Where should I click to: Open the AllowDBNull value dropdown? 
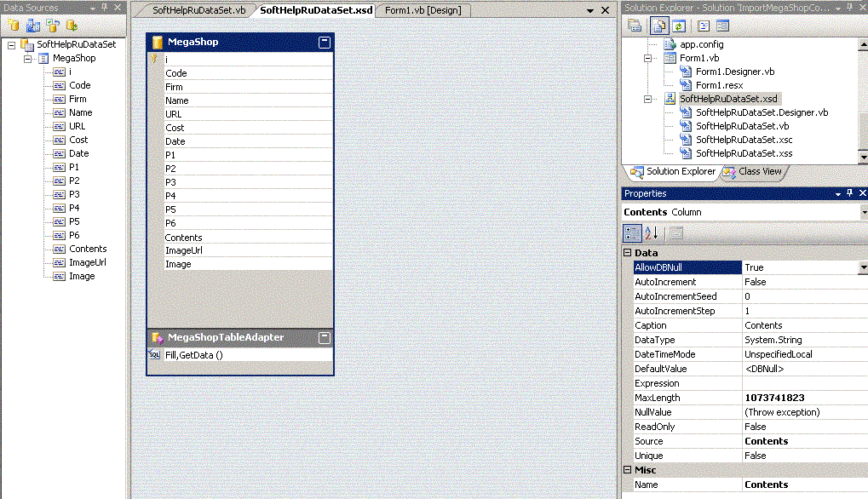[x=863, y=267]
